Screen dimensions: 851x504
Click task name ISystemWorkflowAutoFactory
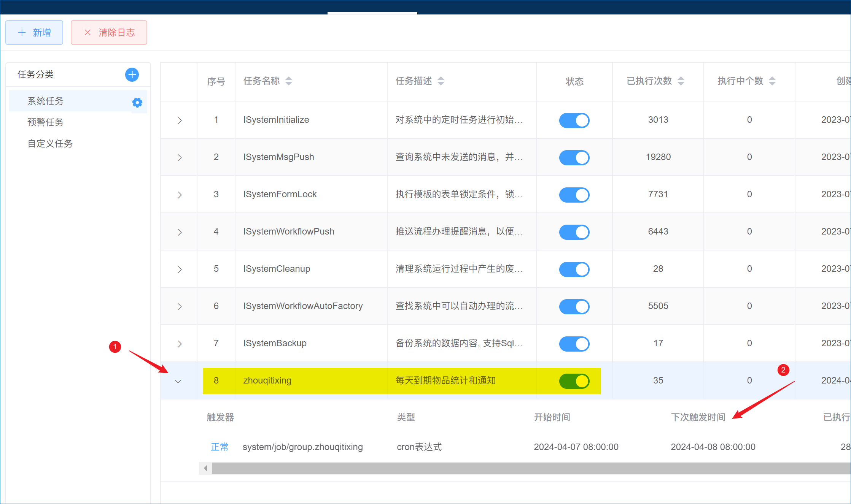[x=303, y=306]
